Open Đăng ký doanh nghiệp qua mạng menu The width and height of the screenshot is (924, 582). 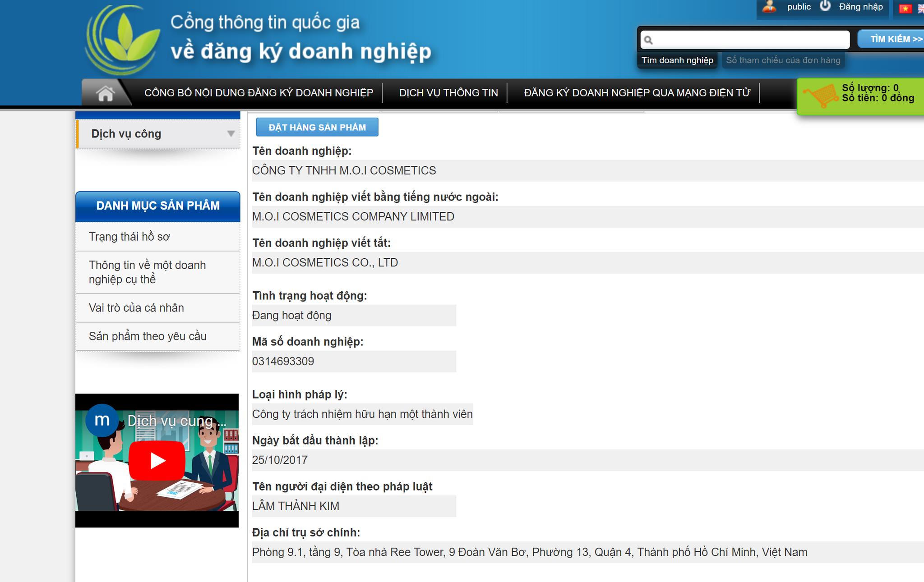pos(637,93)
